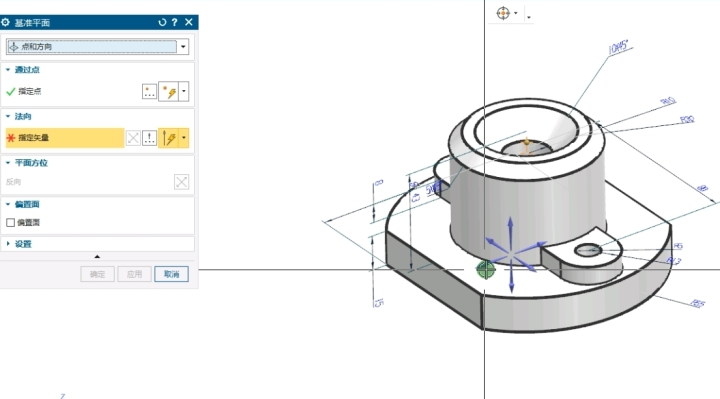Screen dimensions: 720x399
Task: Enable the 偏置面 checkbox
Action: (11, 223)
